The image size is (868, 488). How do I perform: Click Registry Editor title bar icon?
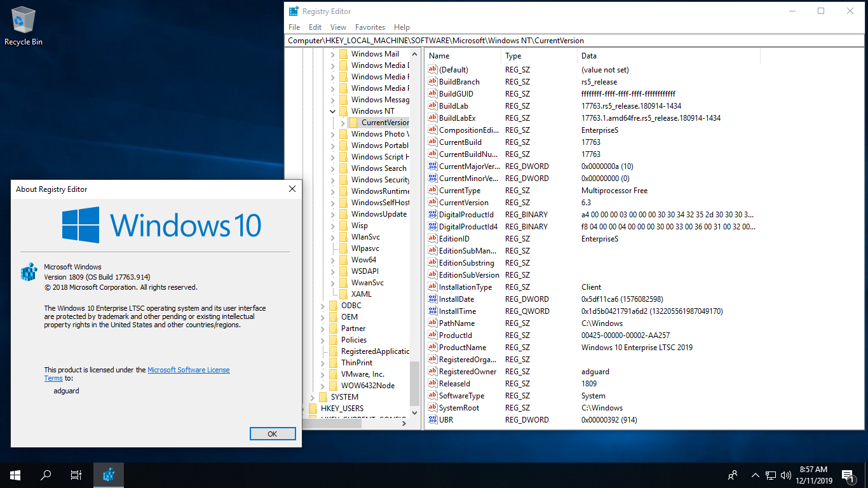[x=294, y=11]
